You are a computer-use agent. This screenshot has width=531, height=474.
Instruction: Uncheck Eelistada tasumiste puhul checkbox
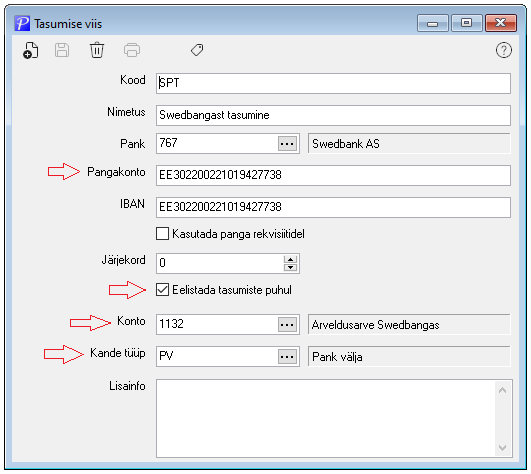click(163, 290)
